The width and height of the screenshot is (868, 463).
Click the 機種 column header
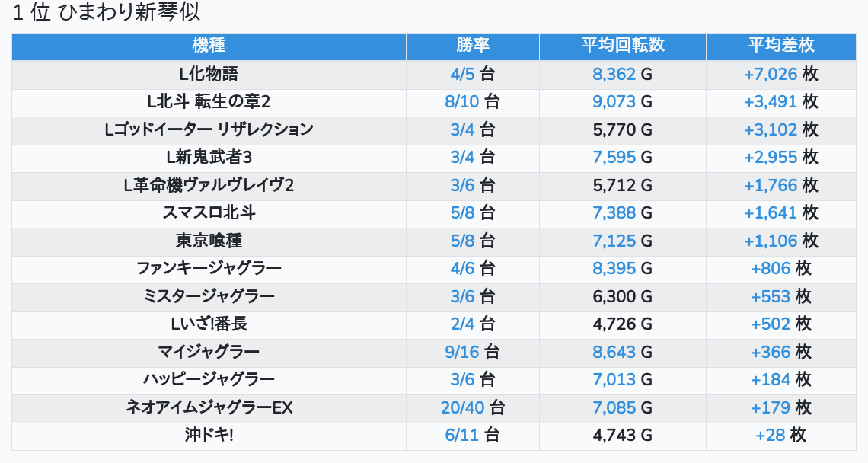click(209, 46)
